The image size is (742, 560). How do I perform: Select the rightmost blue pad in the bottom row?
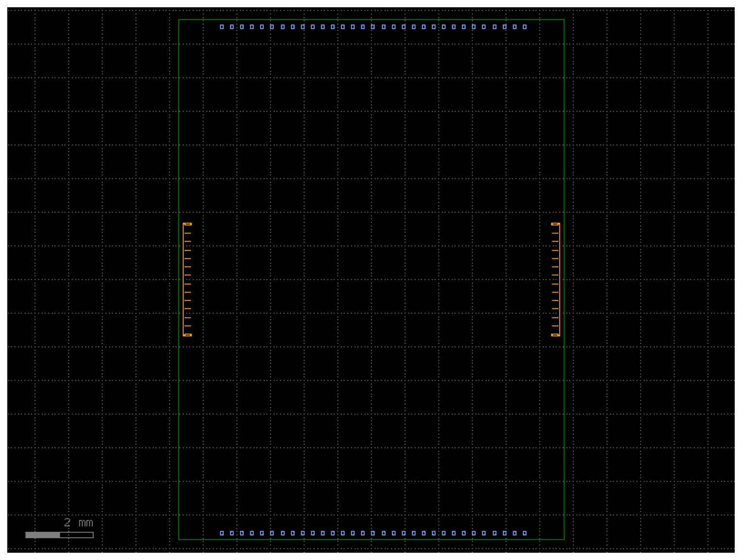tap(525, 533)
